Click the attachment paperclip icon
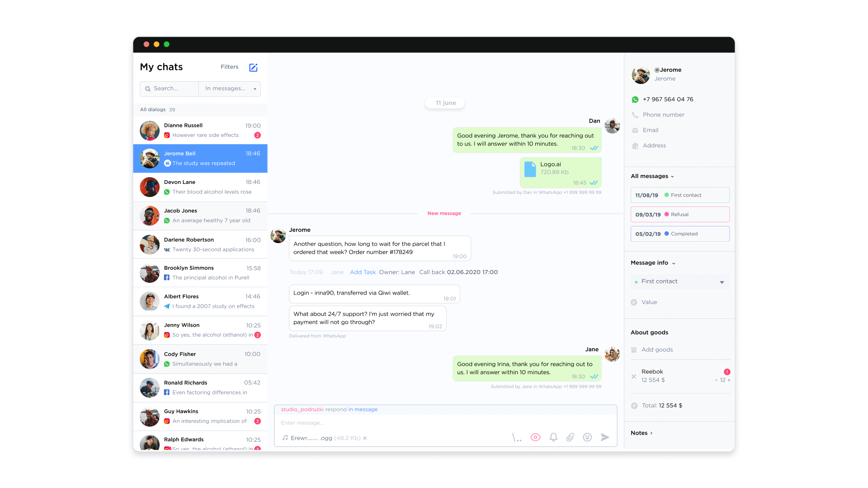Image resolution: width=868 pixels, height=488 pixels. tap(569, 438)
